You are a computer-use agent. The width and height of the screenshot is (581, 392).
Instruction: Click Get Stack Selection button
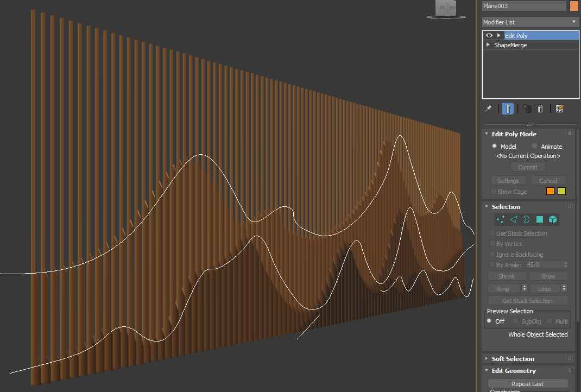click(528, 300)
